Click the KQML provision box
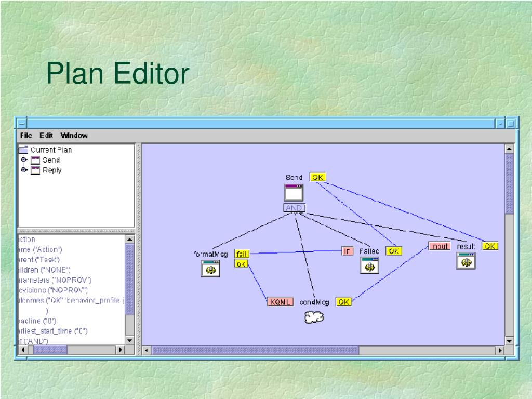 pyautogui.click(x=280, y=302)
